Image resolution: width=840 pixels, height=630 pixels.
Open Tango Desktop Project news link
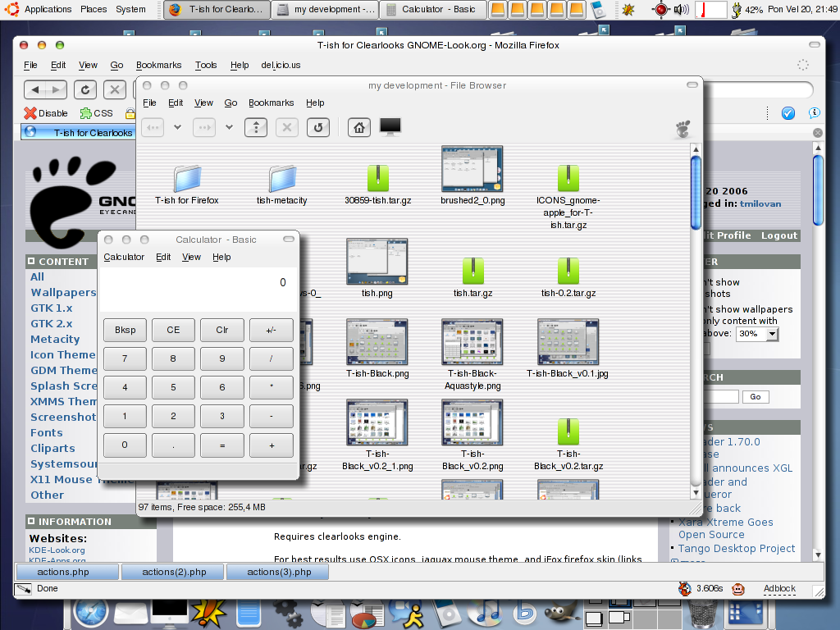[736, 549]
